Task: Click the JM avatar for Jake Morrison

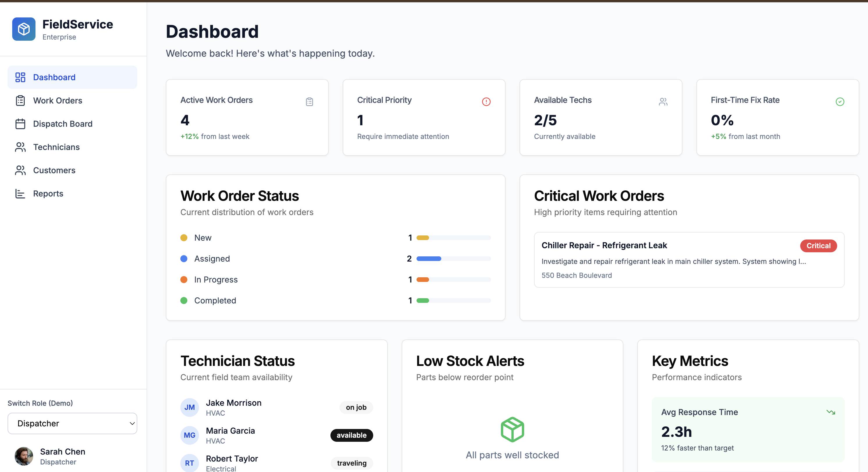Action: (x=189, y=407)
